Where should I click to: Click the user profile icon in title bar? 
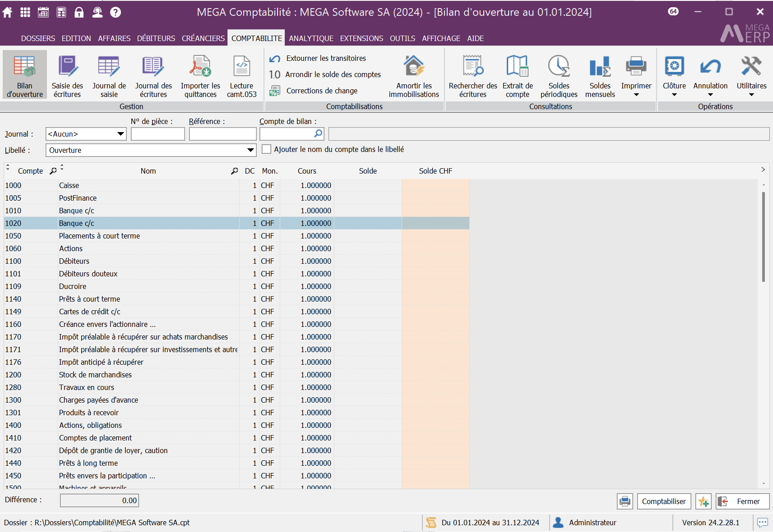point(97,12)
